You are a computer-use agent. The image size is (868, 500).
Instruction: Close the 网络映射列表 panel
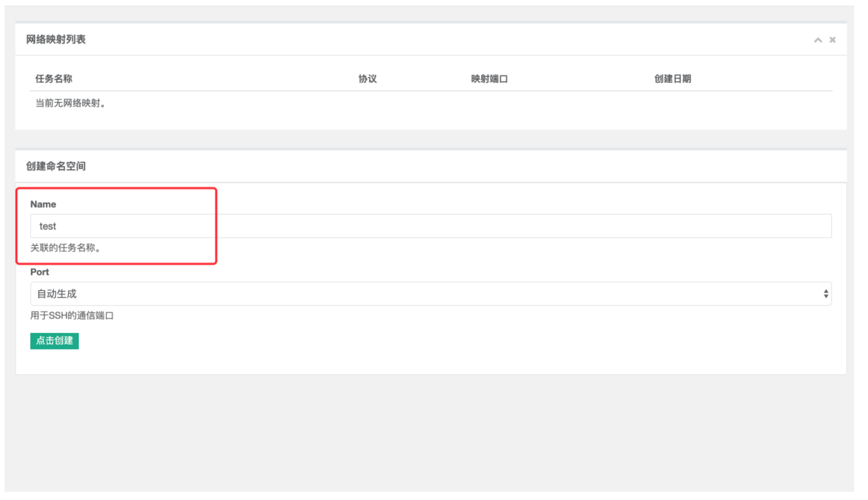tap(833, 40)
